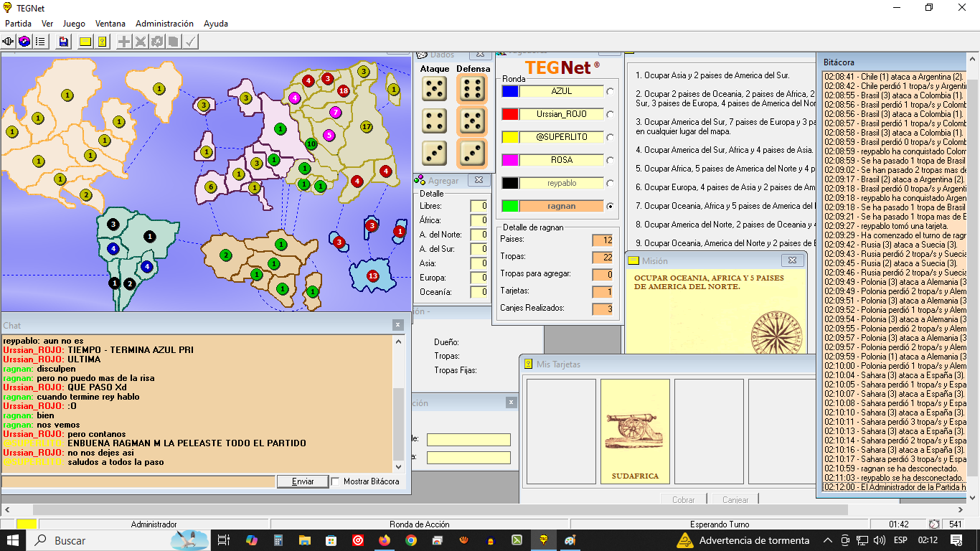980x551 pixels.
Task: Open the Calculator taskbar icon
Action: (278, 540)
